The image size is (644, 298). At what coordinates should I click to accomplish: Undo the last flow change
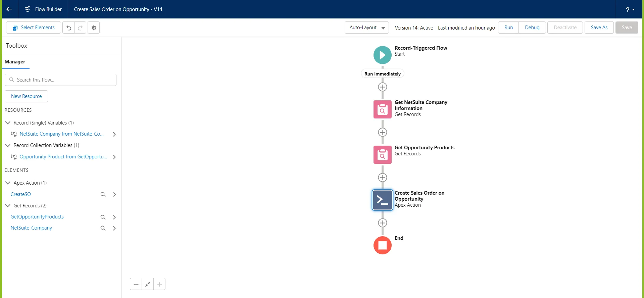(x=68, y=28)
